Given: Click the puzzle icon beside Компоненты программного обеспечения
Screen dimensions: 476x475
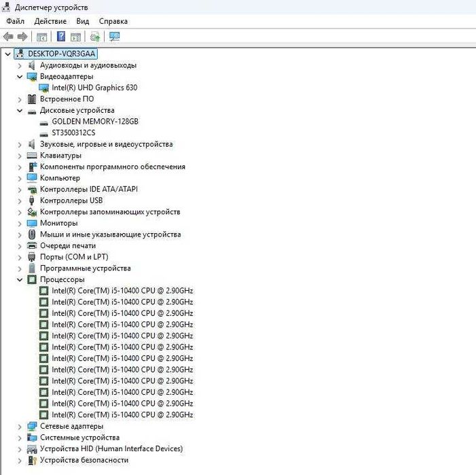Looking at the screenshot, I should click(x=32, y=166).
